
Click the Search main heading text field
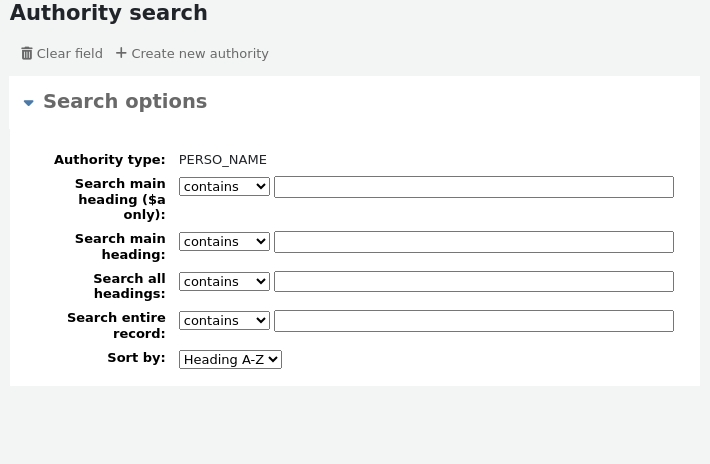[x=473, y=242]
